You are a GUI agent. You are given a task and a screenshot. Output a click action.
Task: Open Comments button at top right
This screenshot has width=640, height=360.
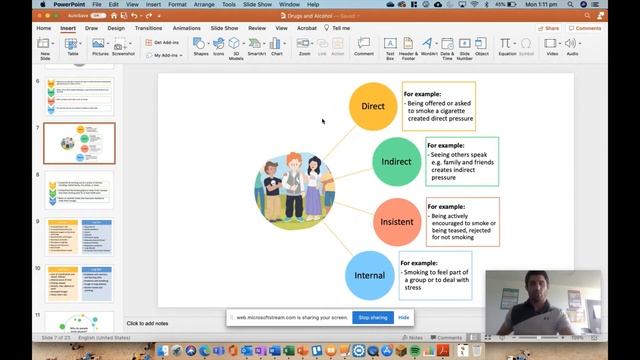(x=585, y=28)
